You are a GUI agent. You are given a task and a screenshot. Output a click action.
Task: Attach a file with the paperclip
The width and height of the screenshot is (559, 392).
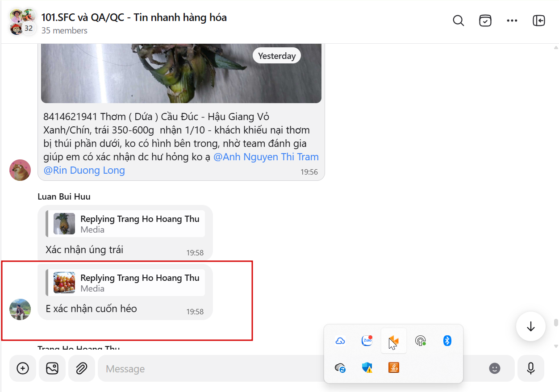tap(81, 368)
